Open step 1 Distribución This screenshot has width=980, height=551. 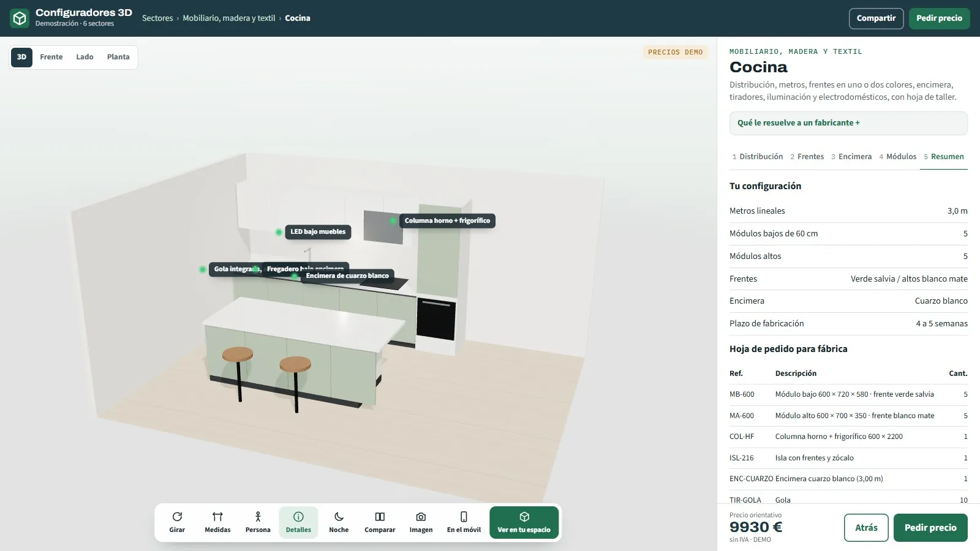[758, 157]
